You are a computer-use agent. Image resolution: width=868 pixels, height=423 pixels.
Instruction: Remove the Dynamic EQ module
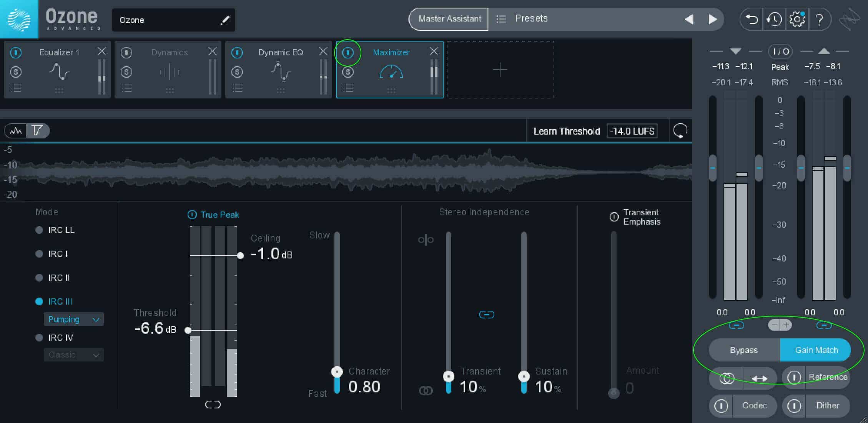tap(323, 52)
